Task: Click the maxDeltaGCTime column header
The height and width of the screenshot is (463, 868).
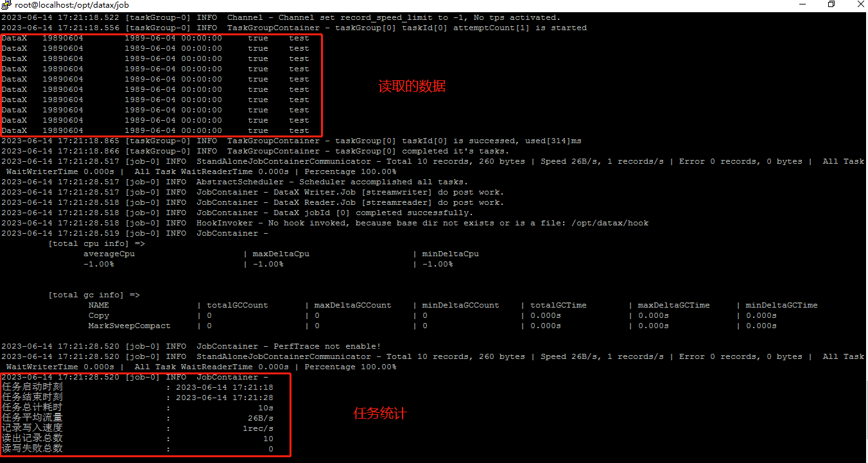Action: point(673,305)
